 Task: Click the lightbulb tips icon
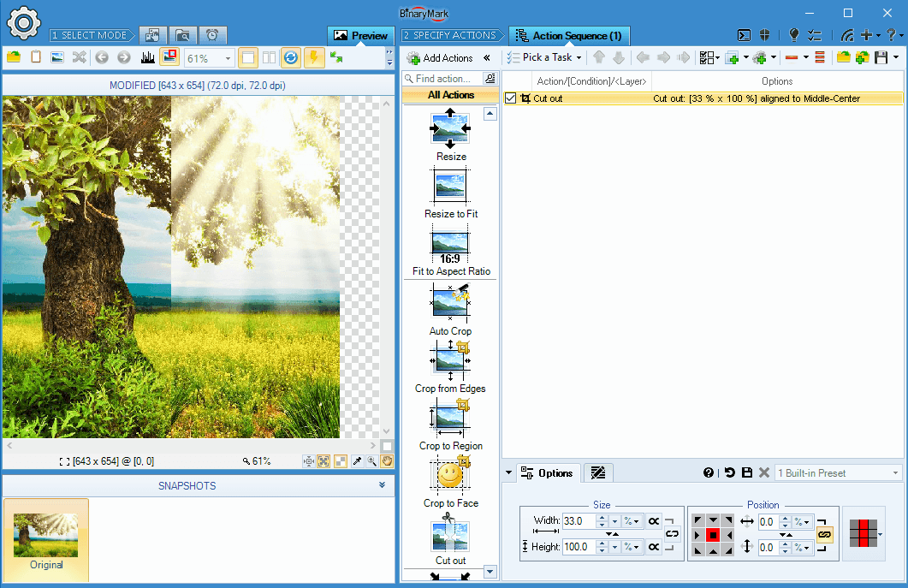793,35
